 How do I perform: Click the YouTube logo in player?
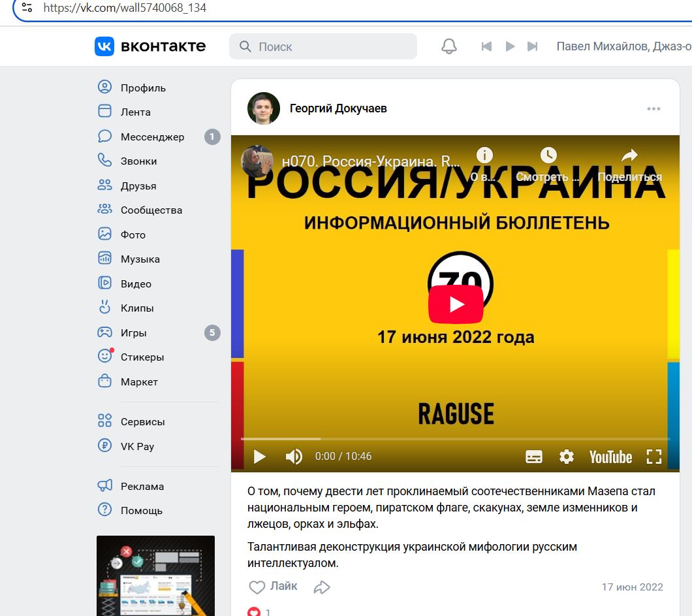[x=611, y=457]
